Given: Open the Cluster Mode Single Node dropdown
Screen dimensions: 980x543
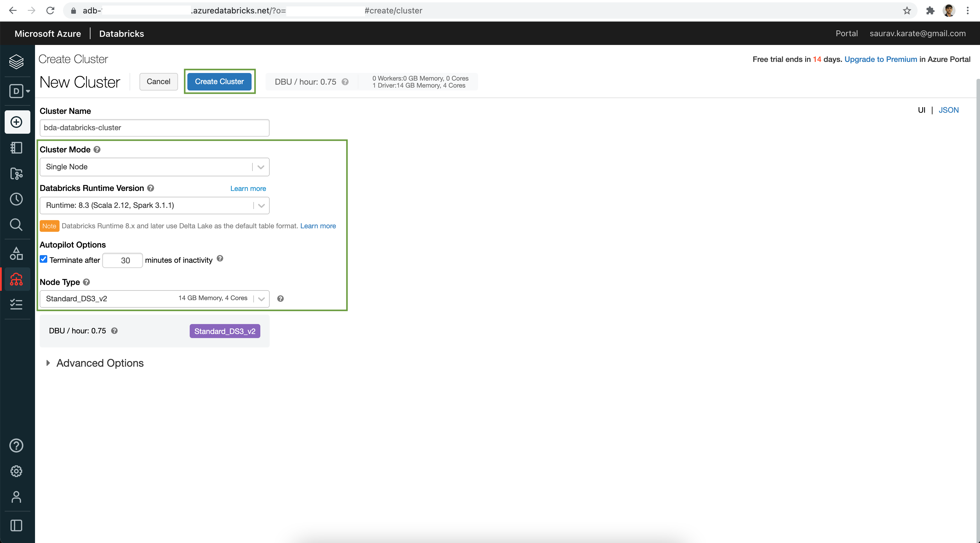Looking at the screenshot, I should pos(154,167).
